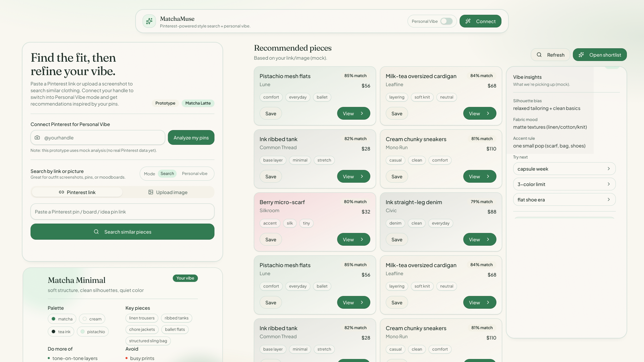Open first Milk-tea oversized cardigan View

[x=480, y=114]
